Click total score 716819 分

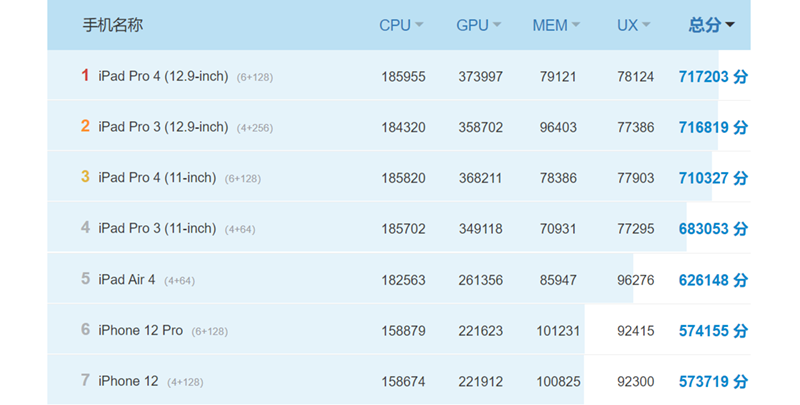tap(712, 127)
